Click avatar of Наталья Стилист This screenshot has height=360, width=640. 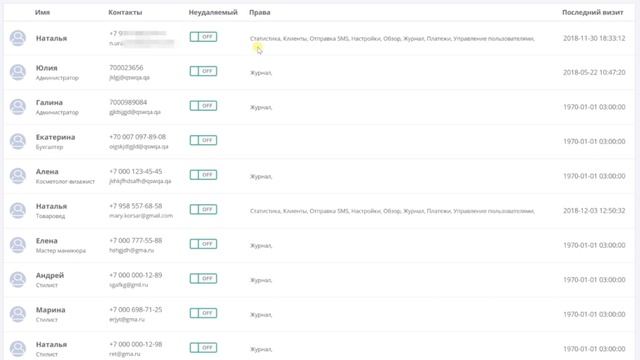18,349
